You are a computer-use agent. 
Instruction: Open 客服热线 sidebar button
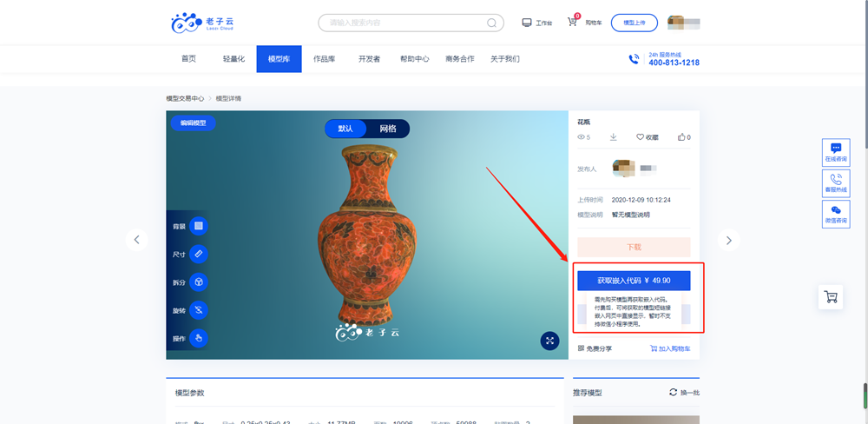click(x=836, y=183)
